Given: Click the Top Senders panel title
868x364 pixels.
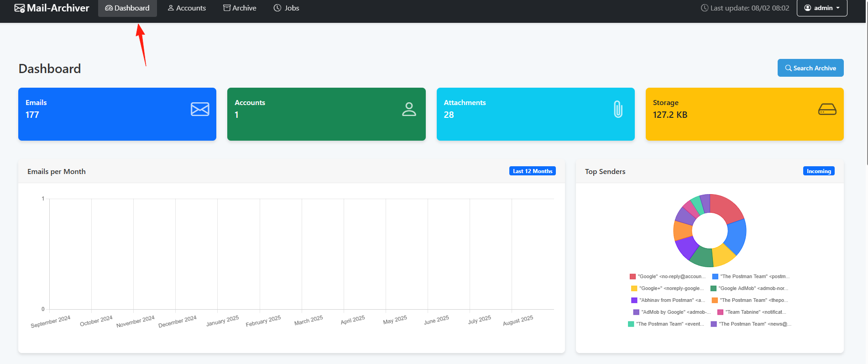Looking at the screenshot, I should click(605, 171).
